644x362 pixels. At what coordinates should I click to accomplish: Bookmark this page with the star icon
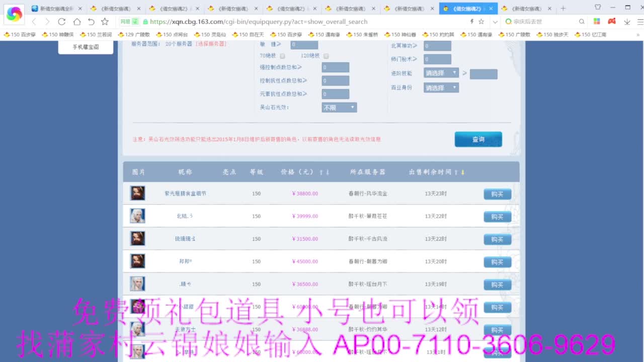[x=104, y=22]
